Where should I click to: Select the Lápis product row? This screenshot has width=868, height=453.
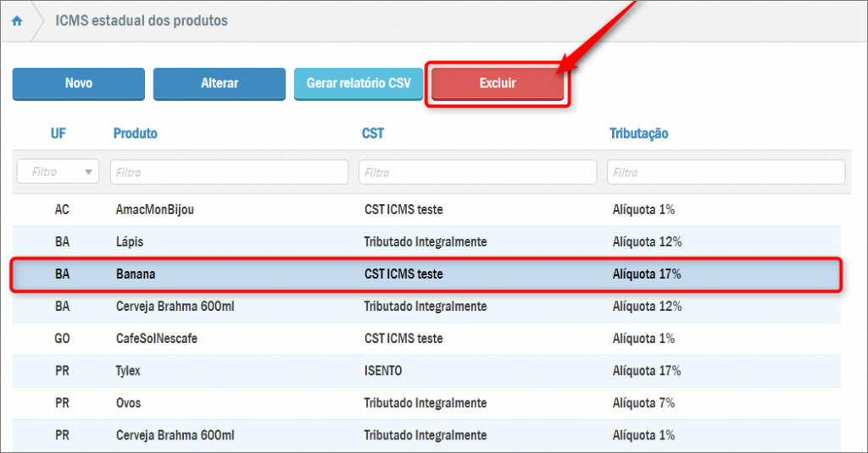tap(130, 242)
